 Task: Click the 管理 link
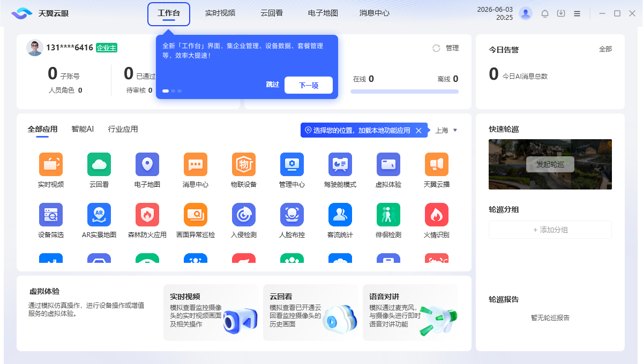point(452,48)
